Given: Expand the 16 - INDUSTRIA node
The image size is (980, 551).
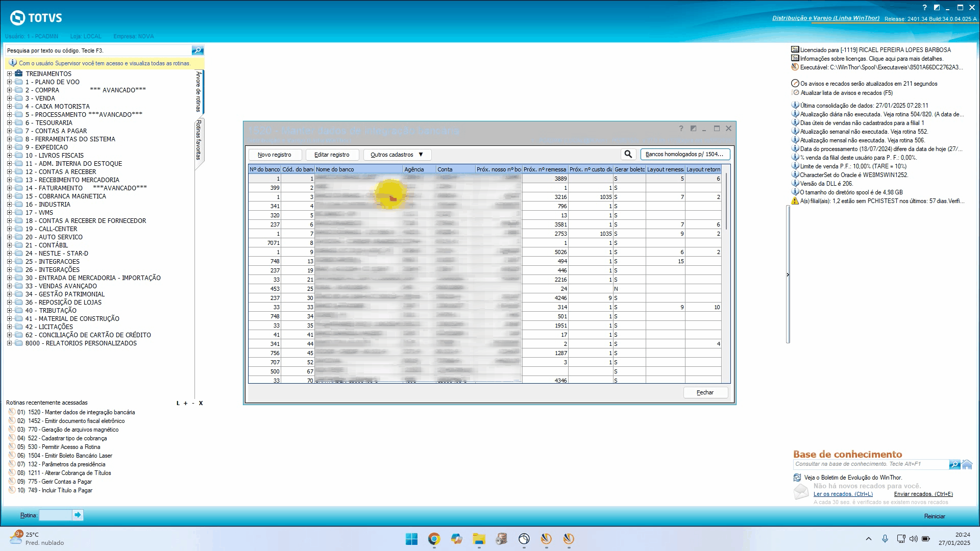Looking at the screenshot, I should (x=9, y=205).
